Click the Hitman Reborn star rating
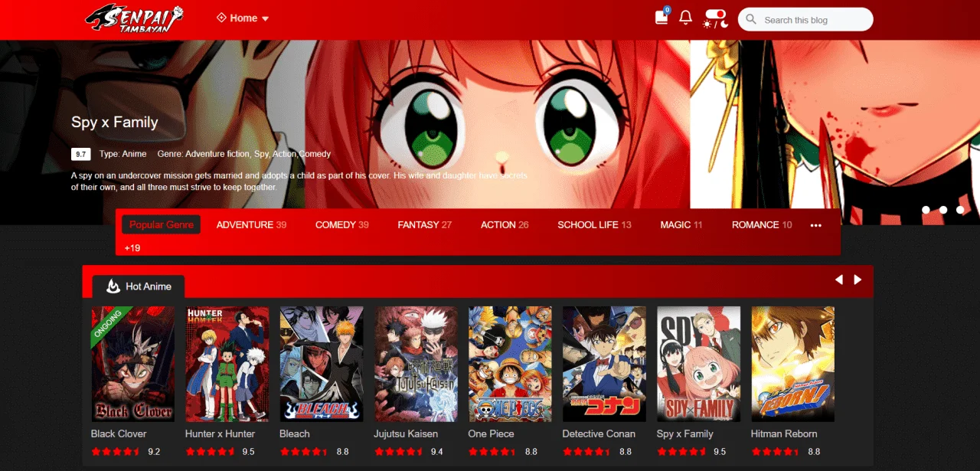The height and width of the screenshot is (471, 980). (775, 452)
